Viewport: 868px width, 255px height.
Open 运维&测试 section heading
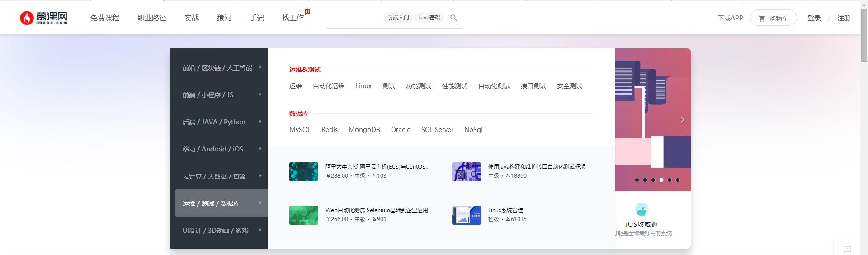click(305, 70)
